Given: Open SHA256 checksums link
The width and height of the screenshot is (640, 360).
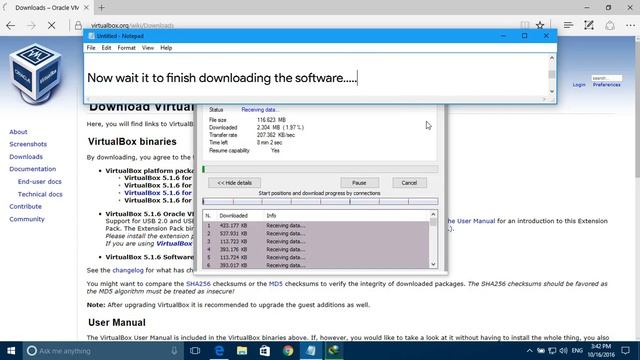Looking at the screenshot, I should (x=198, y=284).
